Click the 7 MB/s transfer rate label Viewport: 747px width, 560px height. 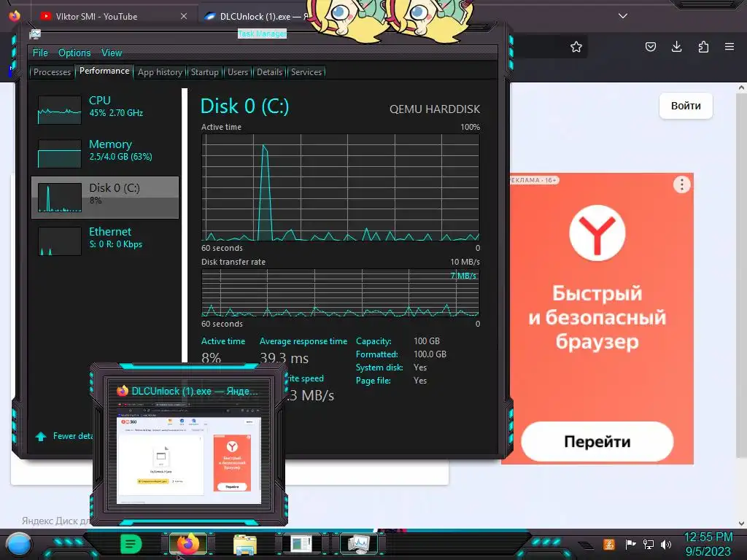coord(463,276)
